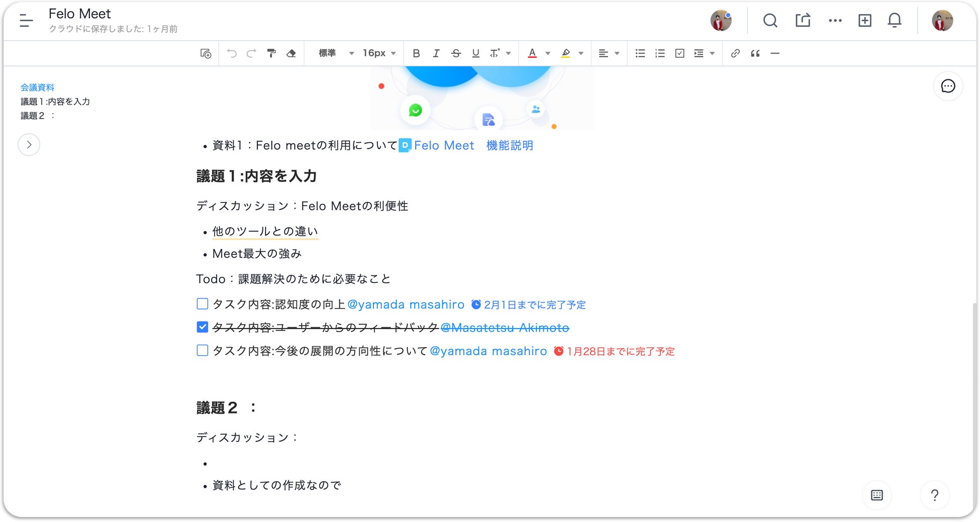Check the 今後の展開の方向性について task checkbox

pos(202,350)
